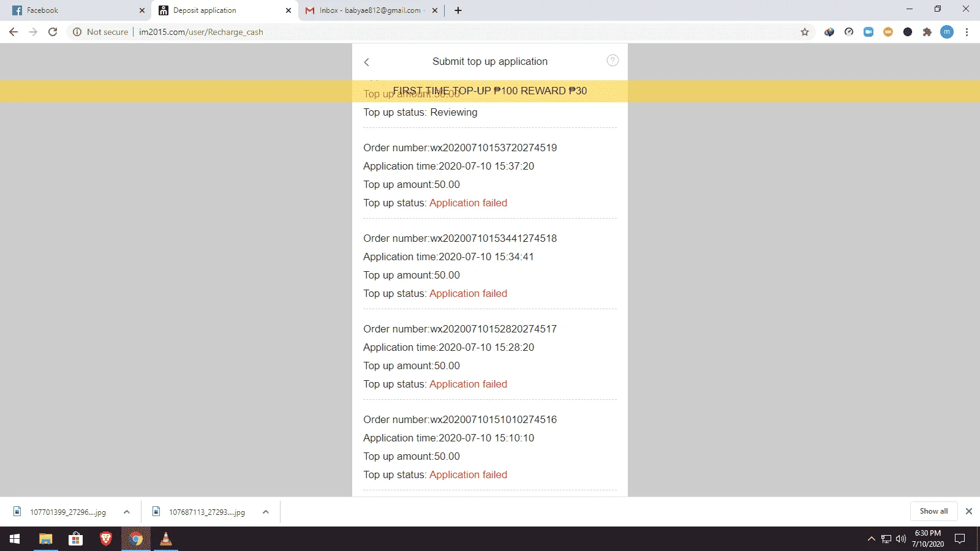Click top up amount 50.00 under order 4518
Image resolution: width=980 pixels, height=551 pixels.
point(412,275)
